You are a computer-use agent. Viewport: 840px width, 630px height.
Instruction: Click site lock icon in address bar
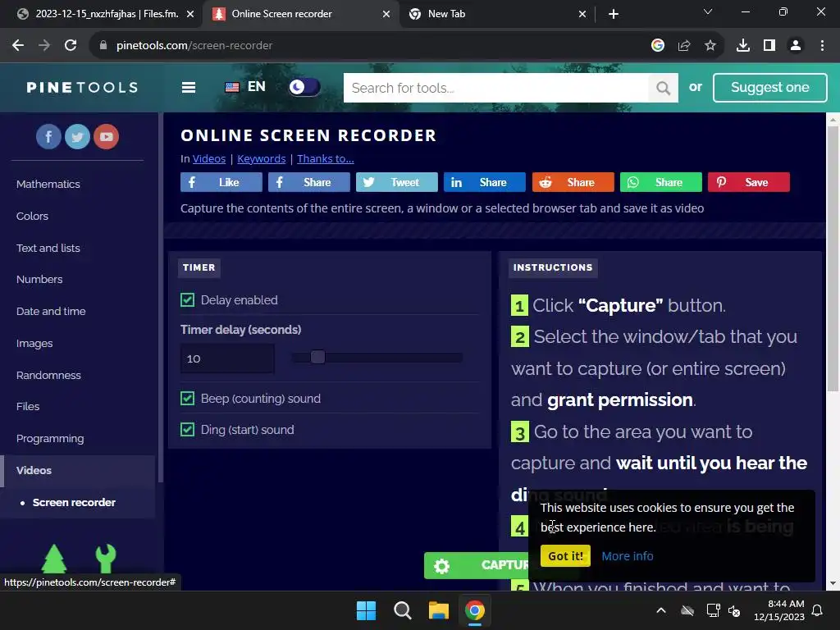(103, 46)
